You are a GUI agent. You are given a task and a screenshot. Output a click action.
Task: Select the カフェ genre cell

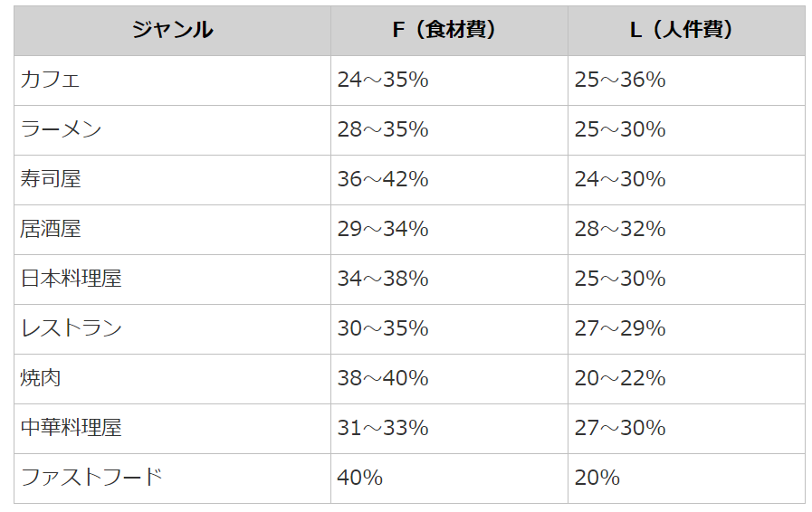click(x=51, y=80)
